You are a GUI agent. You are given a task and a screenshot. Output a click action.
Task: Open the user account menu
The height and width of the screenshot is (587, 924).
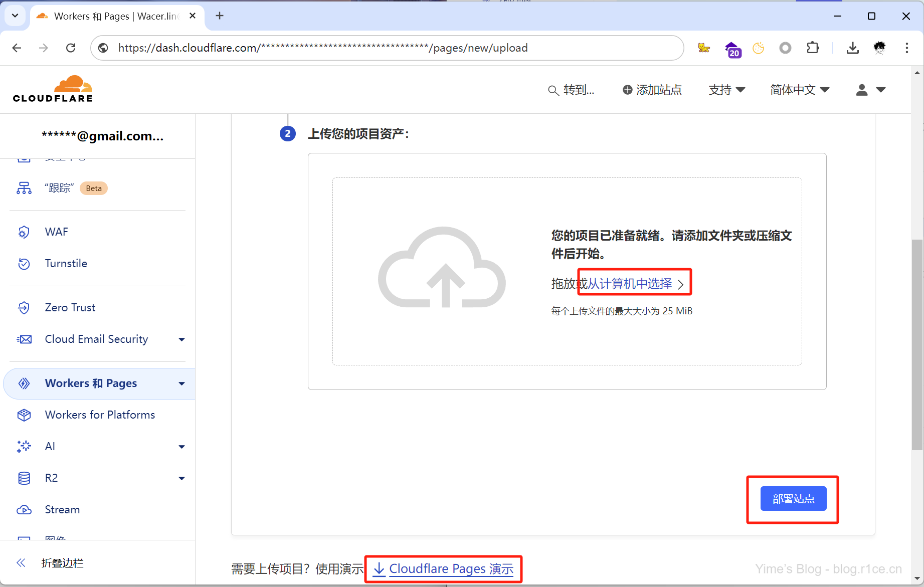tap(870, 90)
